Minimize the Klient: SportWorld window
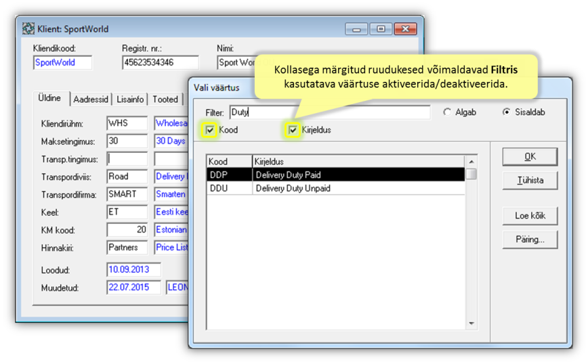588x364 pixels. [x=356, y=29]
